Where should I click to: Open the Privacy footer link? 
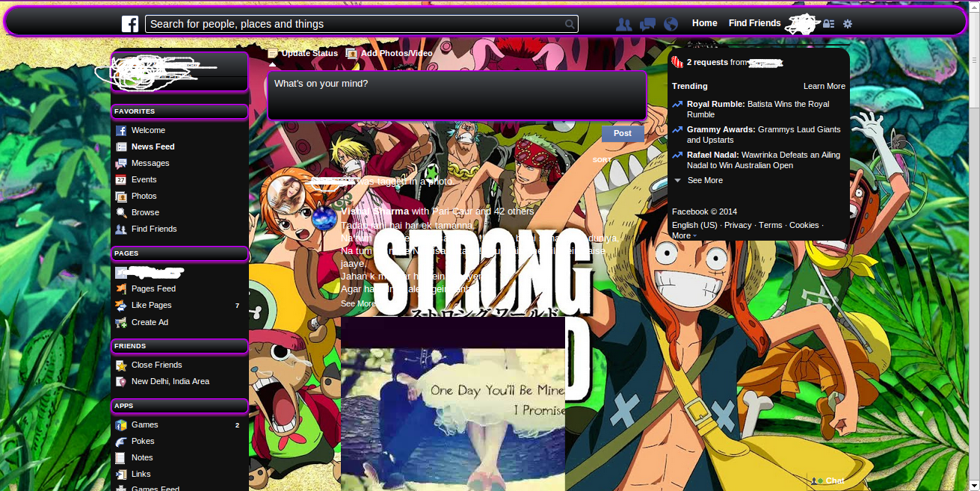point(738,225)
